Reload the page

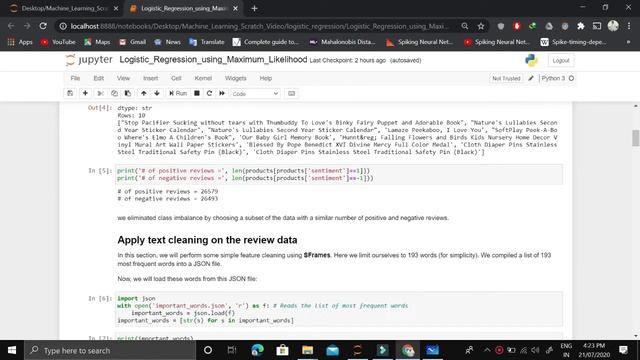pos(43,26)
